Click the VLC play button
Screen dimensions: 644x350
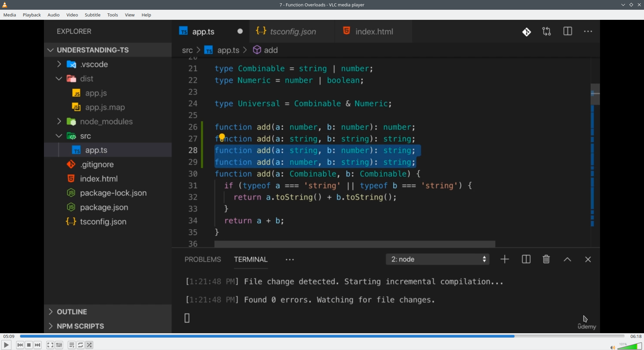point(6,345)
